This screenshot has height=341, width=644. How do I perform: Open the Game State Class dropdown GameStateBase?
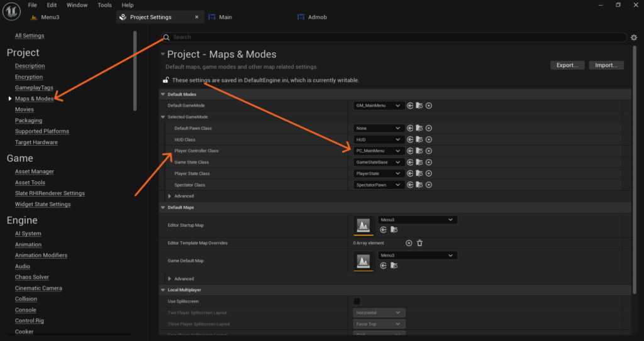(x=378, y=163)
